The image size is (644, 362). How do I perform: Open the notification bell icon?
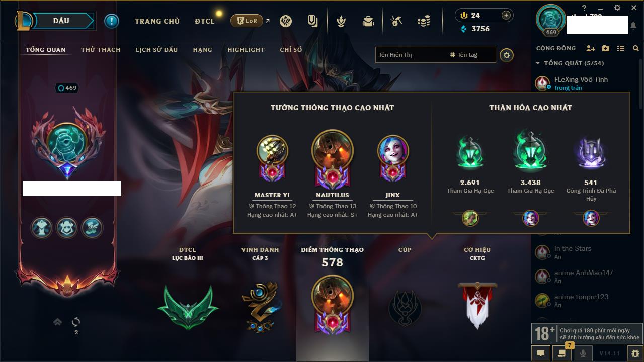tap(634, 25)
